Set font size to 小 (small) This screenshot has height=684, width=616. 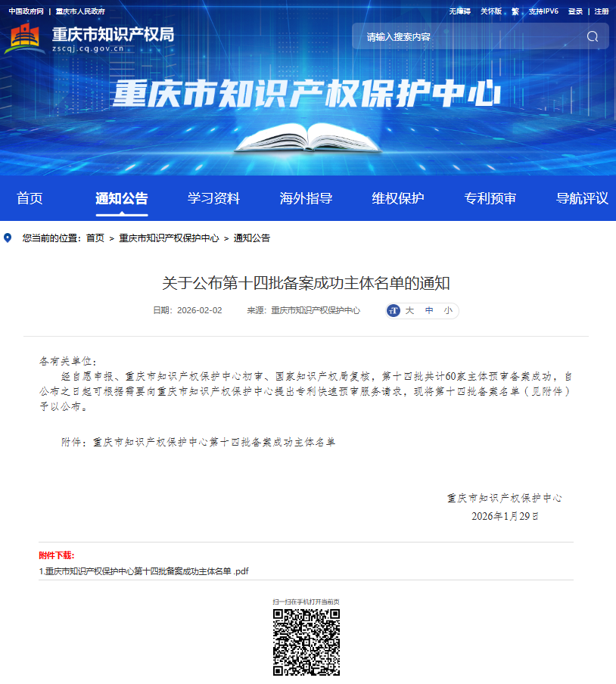(x=448, y=310)
